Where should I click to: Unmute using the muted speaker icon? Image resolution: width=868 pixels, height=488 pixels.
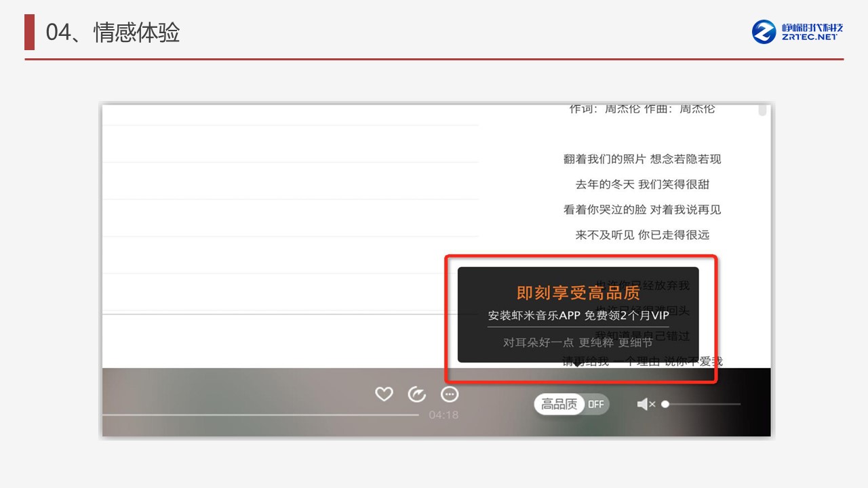pyautogui.click(x=645, y=405)
